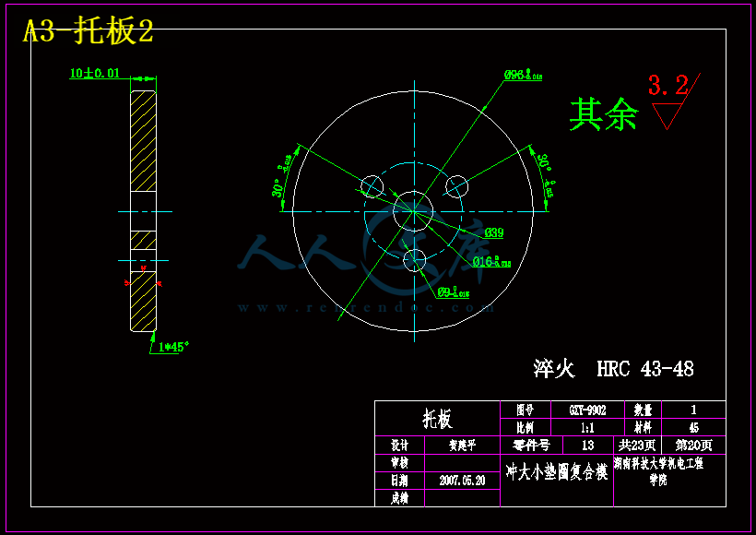The width and height of the screenshot is (756, 535).
Task: Click the "湖南科技大学机电工程学院" school name
Action: [x=658, y=470]
